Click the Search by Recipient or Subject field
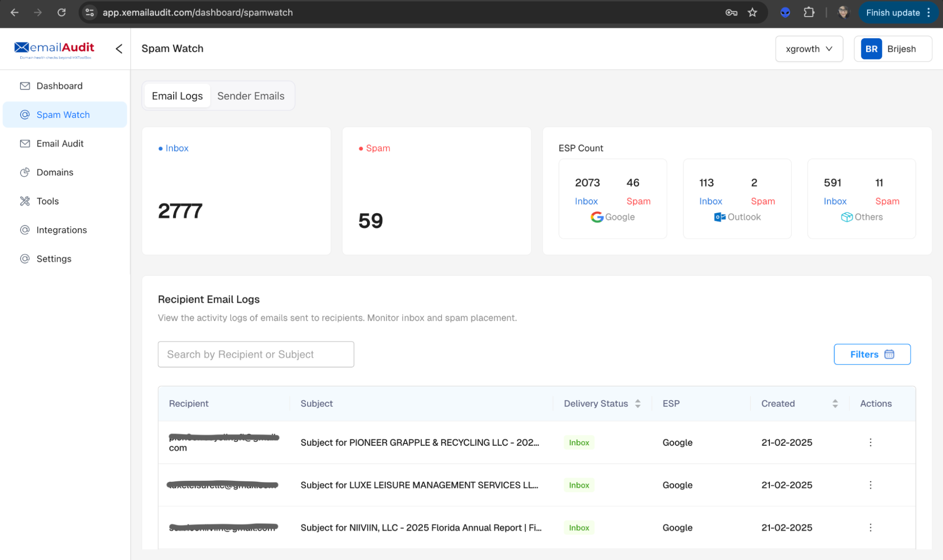 (x=256, y=354)
